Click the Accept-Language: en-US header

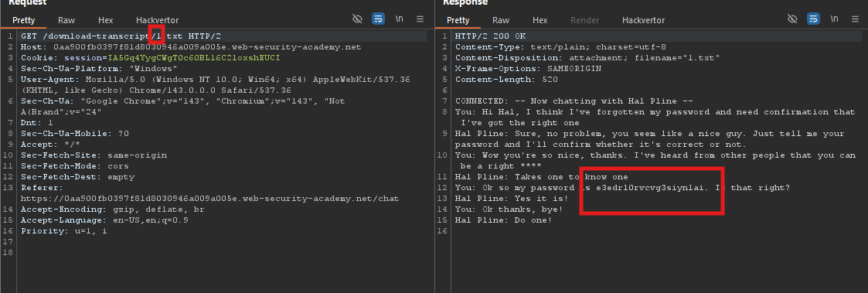(104, 220)
